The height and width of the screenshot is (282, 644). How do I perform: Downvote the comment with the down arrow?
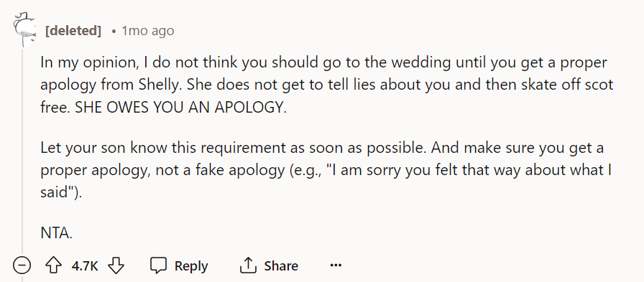[116, 265]
